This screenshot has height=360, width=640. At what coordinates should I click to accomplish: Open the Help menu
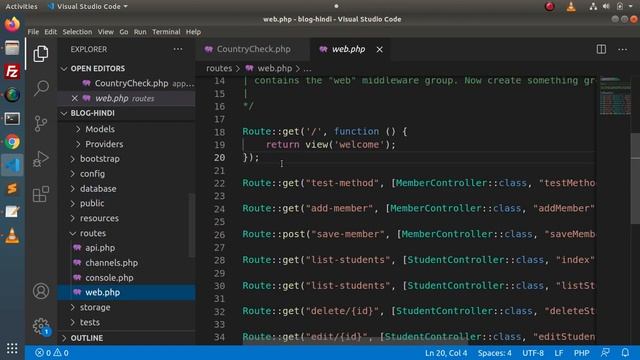click(193, 32)
